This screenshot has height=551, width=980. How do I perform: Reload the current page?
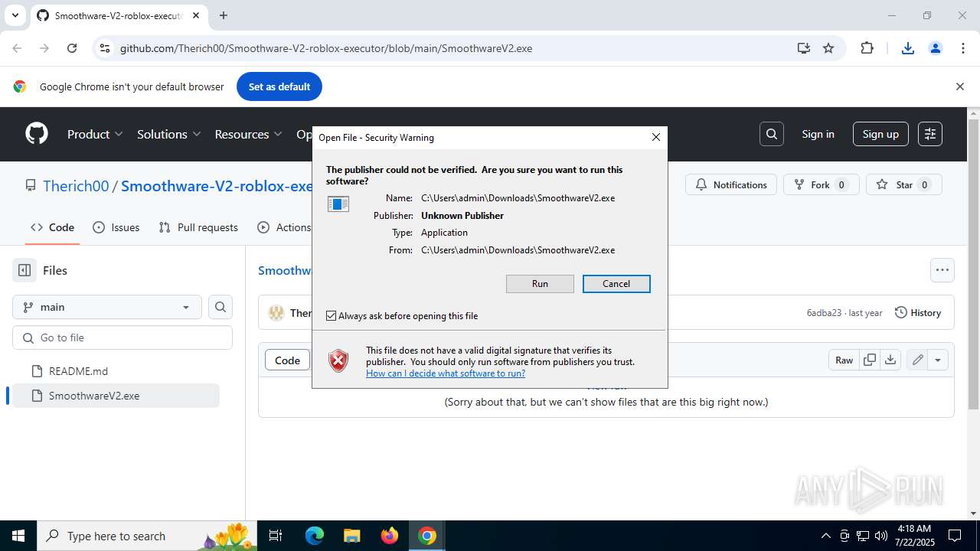coord(72,48)
